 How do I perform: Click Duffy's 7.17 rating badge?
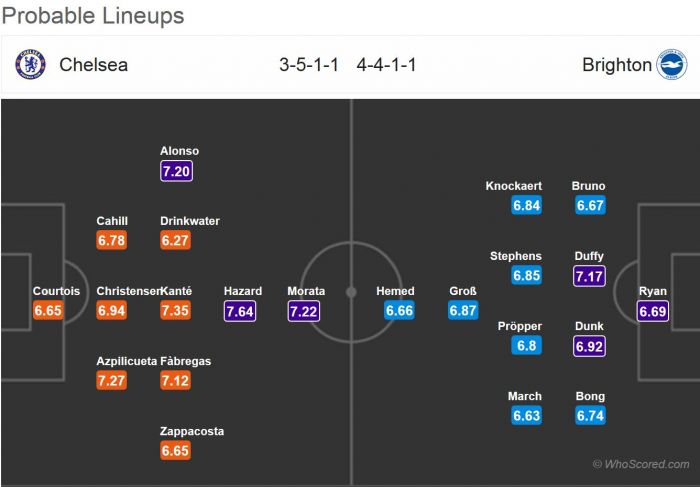pyautogui.click(x=590, y=276)
